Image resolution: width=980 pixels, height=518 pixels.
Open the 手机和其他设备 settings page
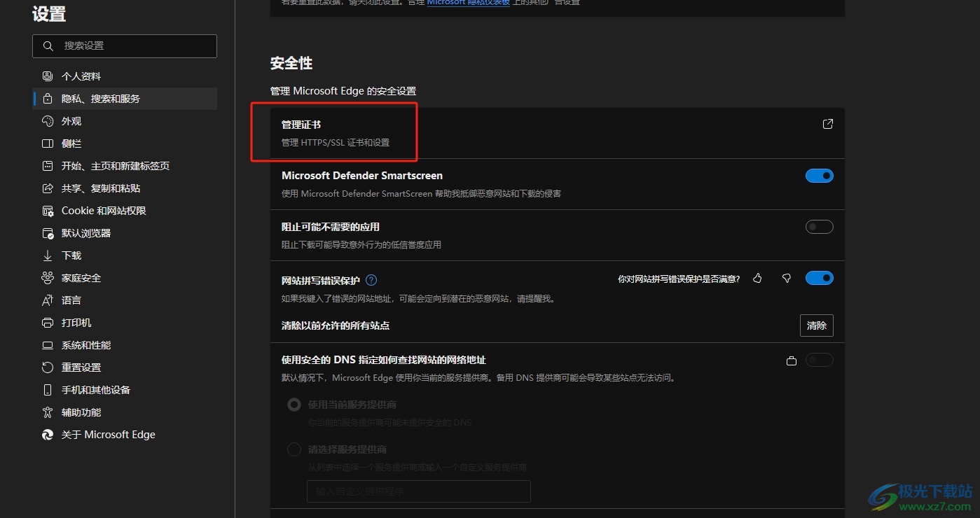125,390
